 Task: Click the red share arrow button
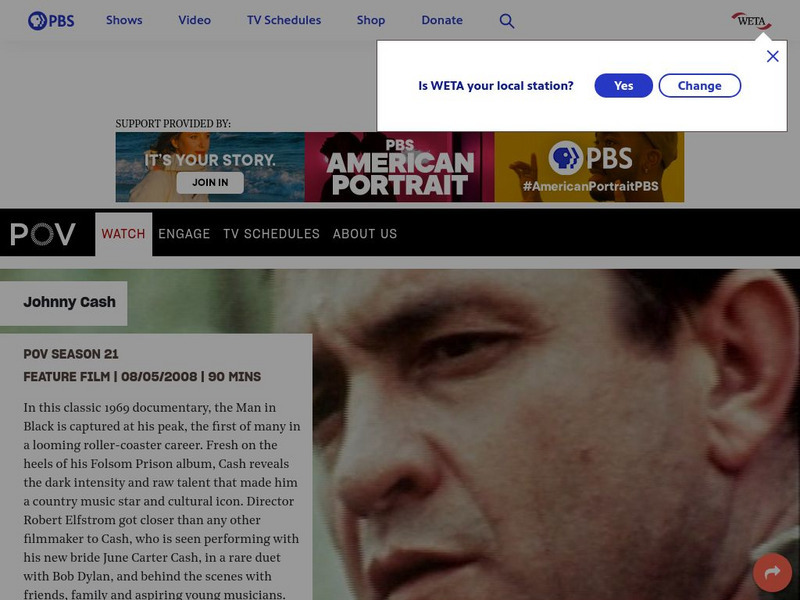[x=772, y=572]
